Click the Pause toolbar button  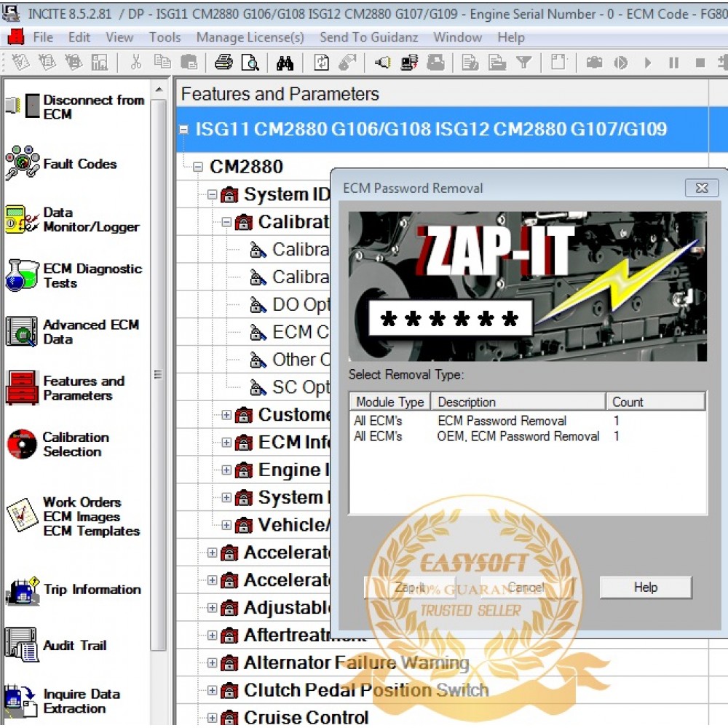[x=673, y=62]
